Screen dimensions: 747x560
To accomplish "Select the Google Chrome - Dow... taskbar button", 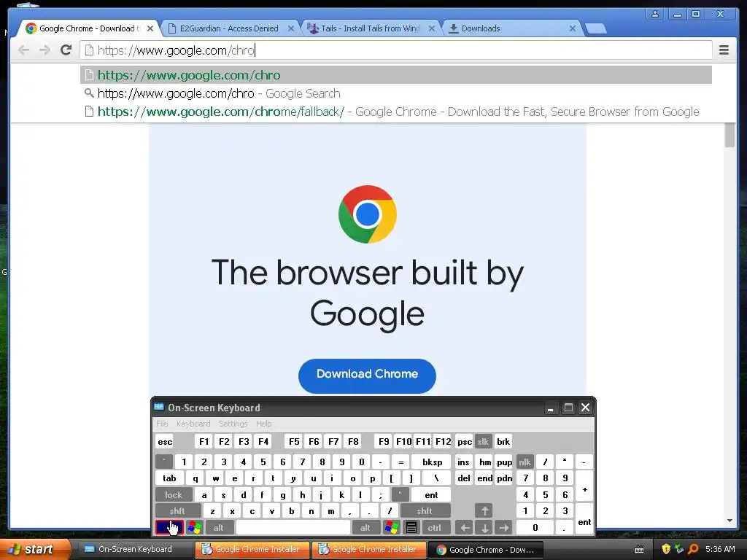I will click(x=486, y=550).
